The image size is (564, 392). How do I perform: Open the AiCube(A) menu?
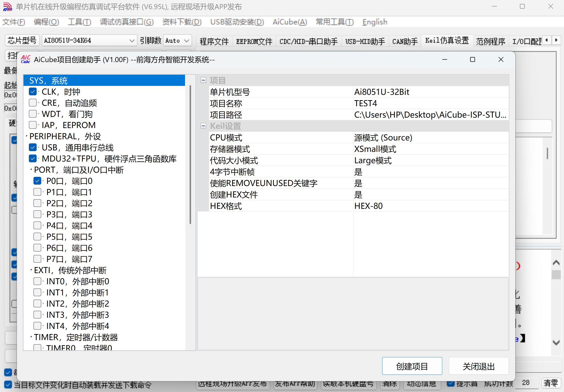point(290,22)
